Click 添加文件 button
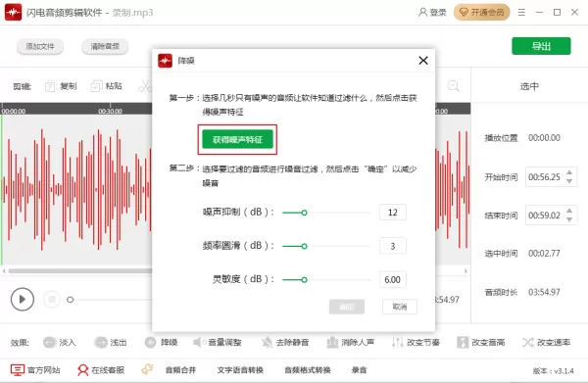 coord(40,46)
